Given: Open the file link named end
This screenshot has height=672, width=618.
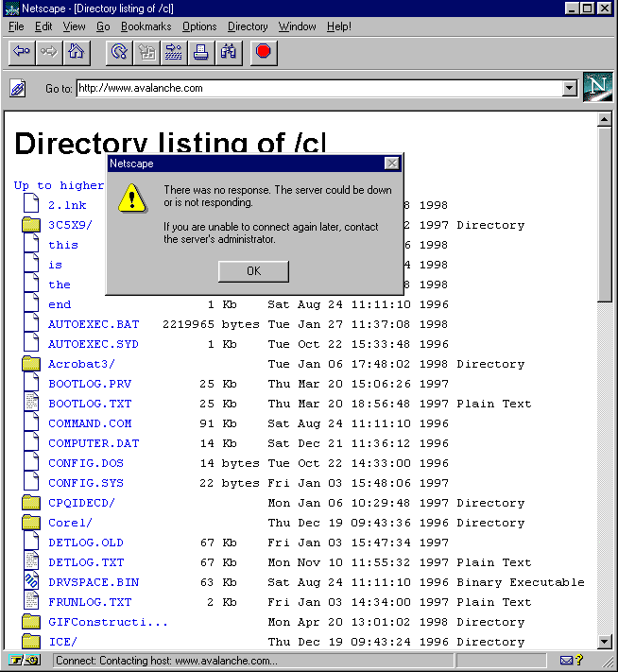Looking at the screenshot, I should pos(60,304).
